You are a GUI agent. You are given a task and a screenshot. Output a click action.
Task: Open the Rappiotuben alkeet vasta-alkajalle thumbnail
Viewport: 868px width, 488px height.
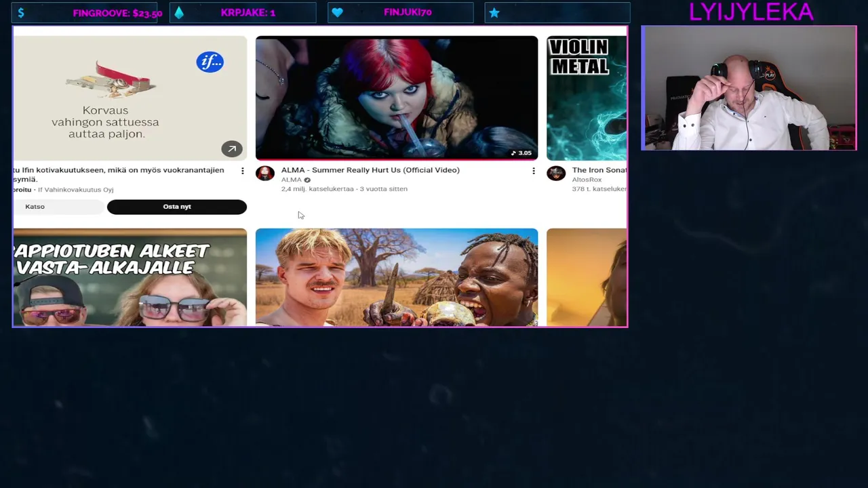point(130,277)
